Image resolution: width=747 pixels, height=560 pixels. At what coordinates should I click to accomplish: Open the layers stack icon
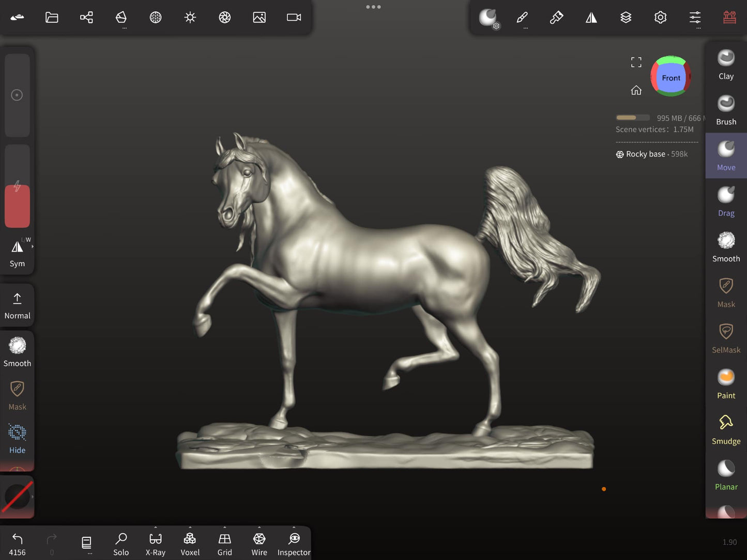tap(626, 18)
